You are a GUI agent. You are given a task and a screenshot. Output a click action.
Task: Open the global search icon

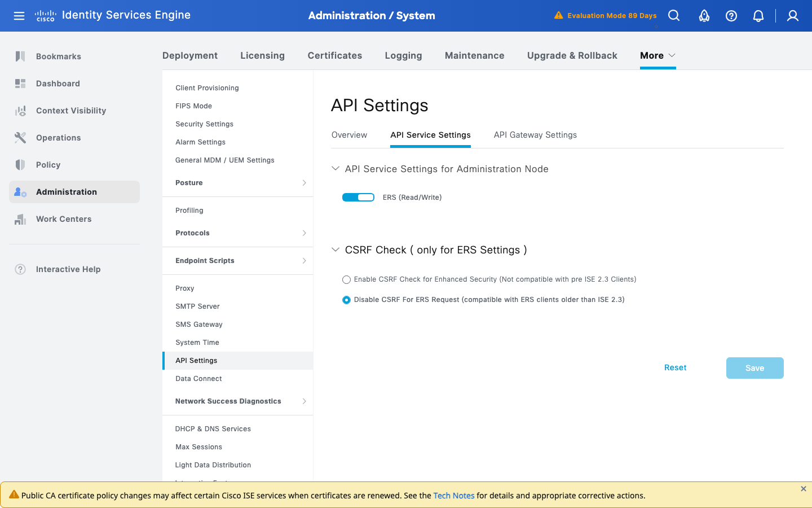pos(674,16)
